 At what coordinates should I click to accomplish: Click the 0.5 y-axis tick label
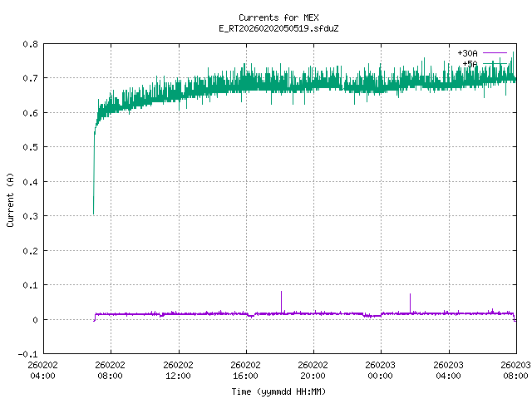pos(29,147)
